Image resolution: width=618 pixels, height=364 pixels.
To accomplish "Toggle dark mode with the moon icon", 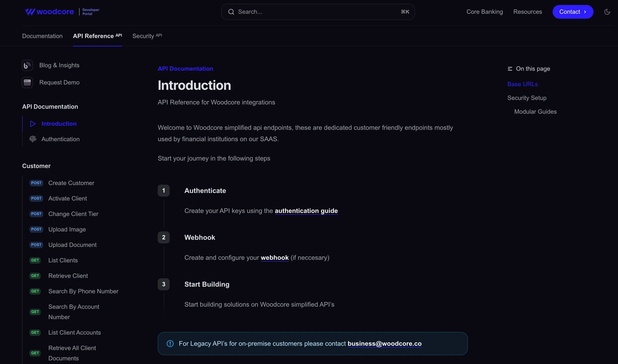I will click(607, 12).
